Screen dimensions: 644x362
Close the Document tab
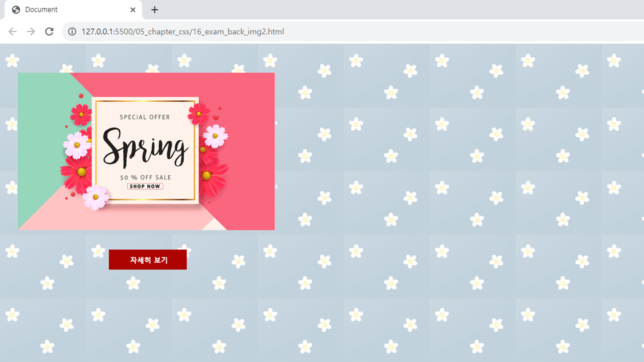tap(133, 10)
